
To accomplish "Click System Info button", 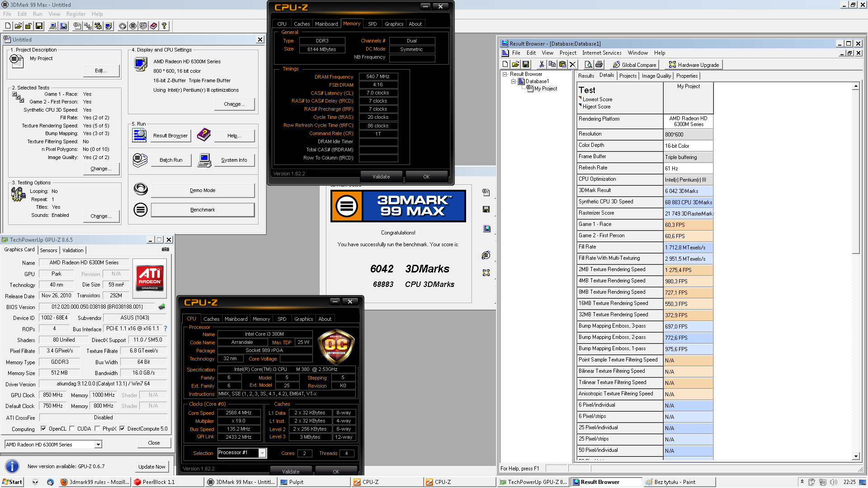I will click(234, 160).
